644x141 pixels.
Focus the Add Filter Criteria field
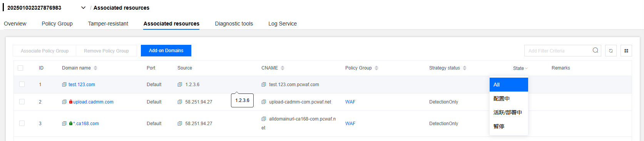558,51
